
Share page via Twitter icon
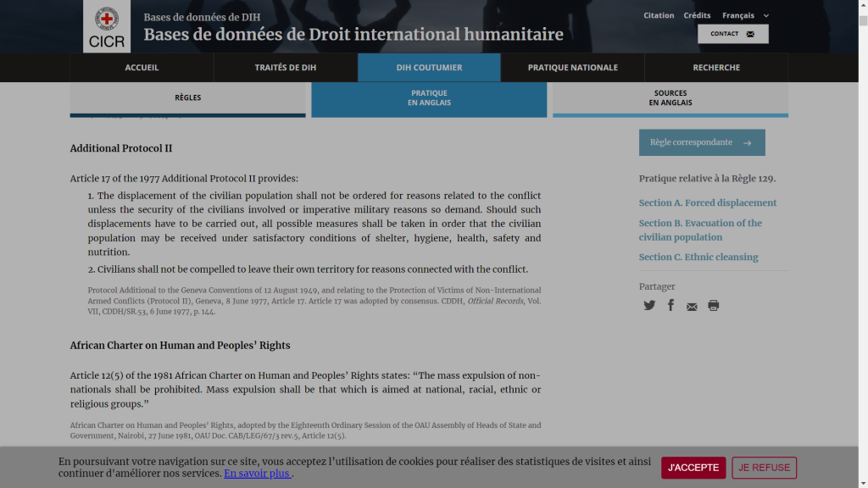click(649, 306)
